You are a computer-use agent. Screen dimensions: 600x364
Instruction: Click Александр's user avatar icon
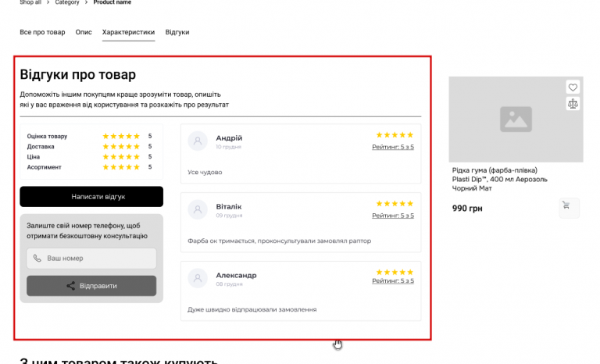(198, 278)
